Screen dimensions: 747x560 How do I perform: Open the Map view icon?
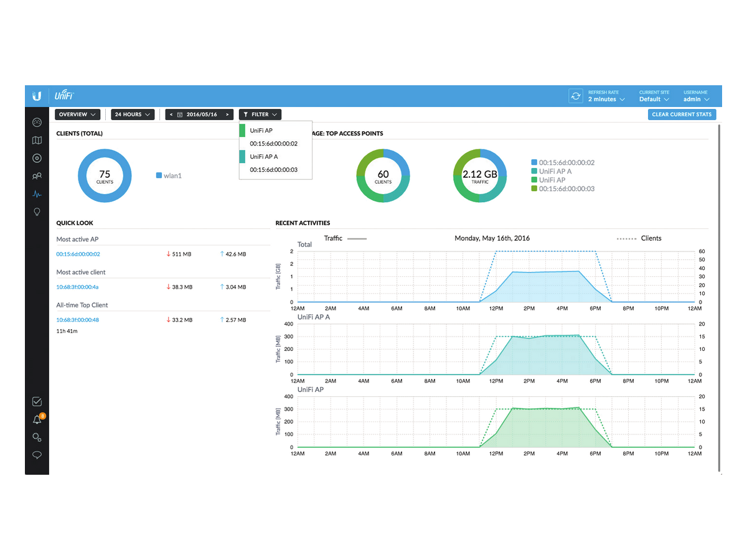pyautogui.click(x=37, y=140)
